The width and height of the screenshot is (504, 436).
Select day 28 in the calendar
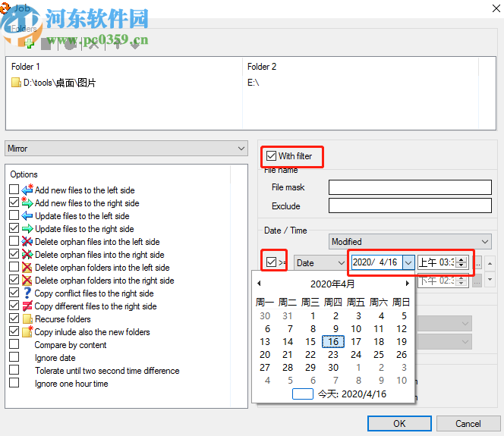click(x=288, y=367)
